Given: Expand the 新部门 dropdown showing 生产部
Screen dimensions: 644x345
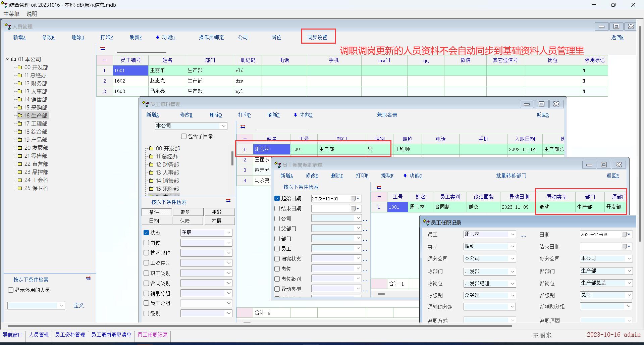Looking at the screenshot, I should [x=629, y=271].
